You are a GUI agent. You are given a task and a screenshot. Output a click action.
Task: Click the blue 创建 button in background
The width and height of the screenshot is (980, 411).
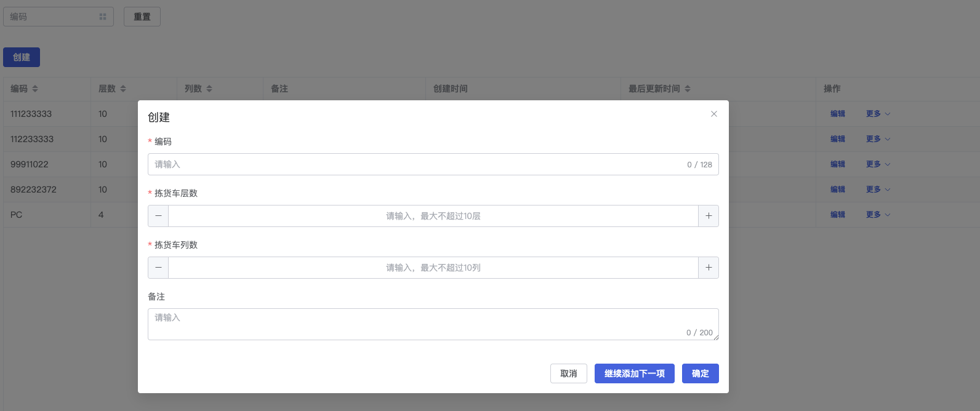point(22,57)
